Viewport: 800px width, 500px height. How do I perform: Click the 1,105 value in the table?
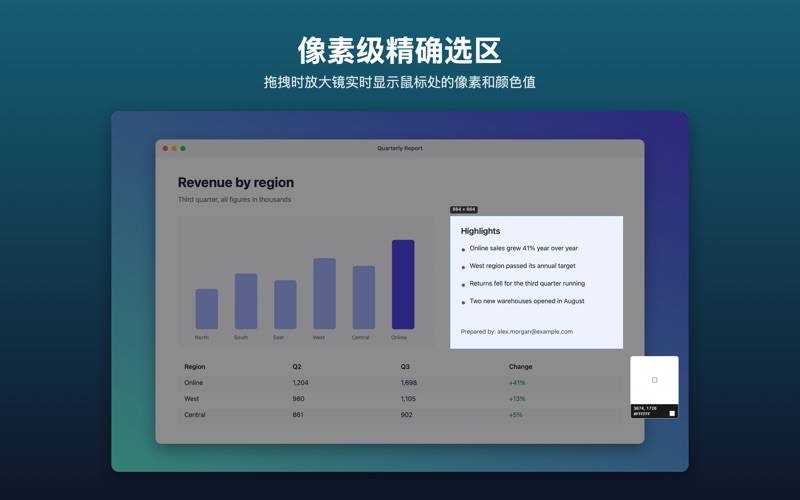pyautogui.click(x=408, y=399)
